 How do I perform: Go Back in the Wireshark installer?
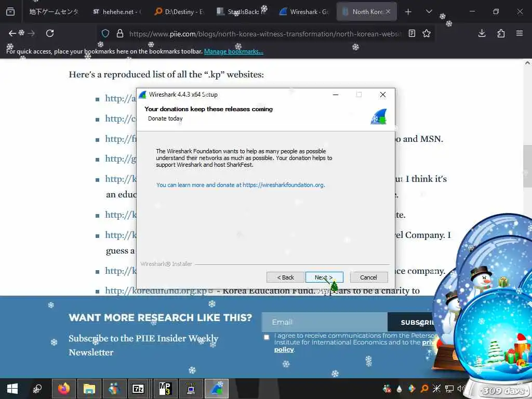[x=285, y=277]
